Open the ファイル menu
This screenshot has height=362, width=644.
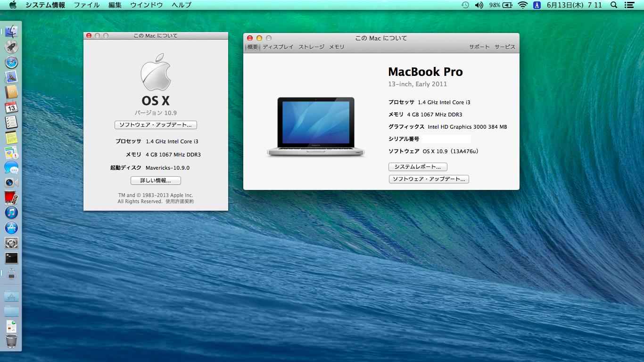pyautogui.click(x=87, y=5)
